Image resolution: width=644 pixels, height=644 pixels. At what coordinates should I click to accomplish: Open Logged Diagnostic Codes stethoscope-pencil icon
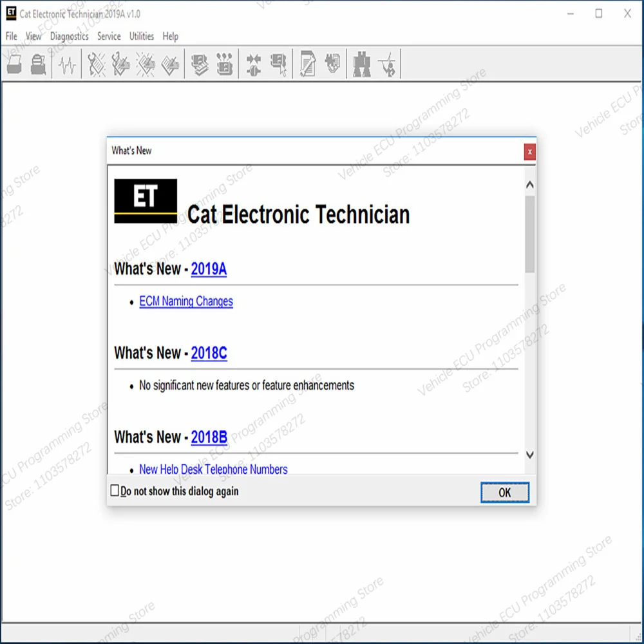(120, 64)
